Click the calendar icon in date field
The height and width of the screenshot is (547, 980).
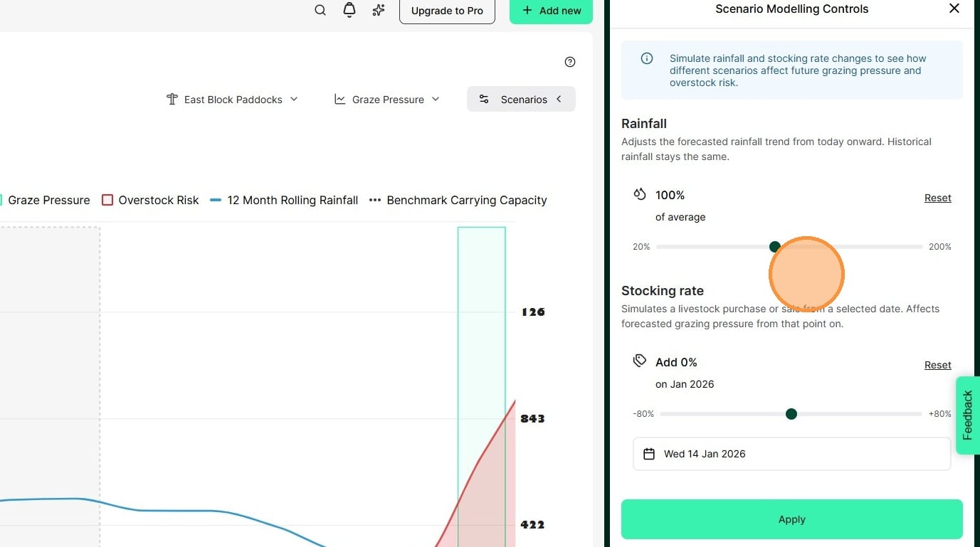click(x=649, y=454)
